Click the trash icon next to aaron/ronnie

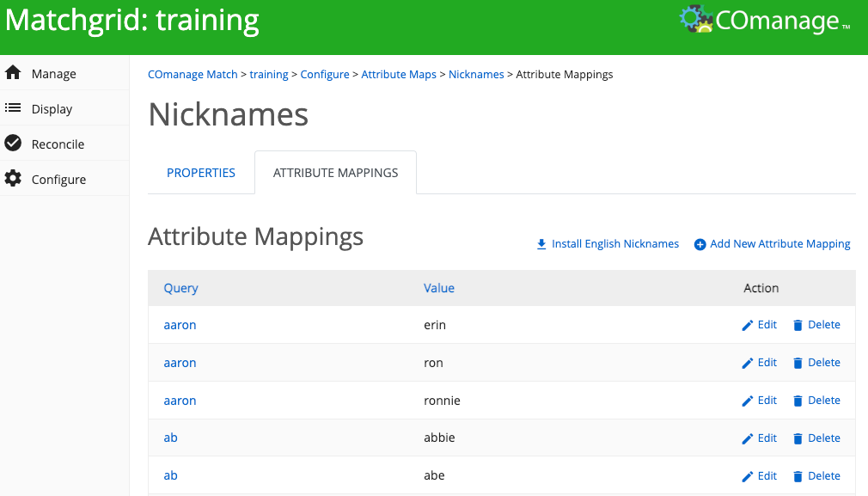click(799, 400)
